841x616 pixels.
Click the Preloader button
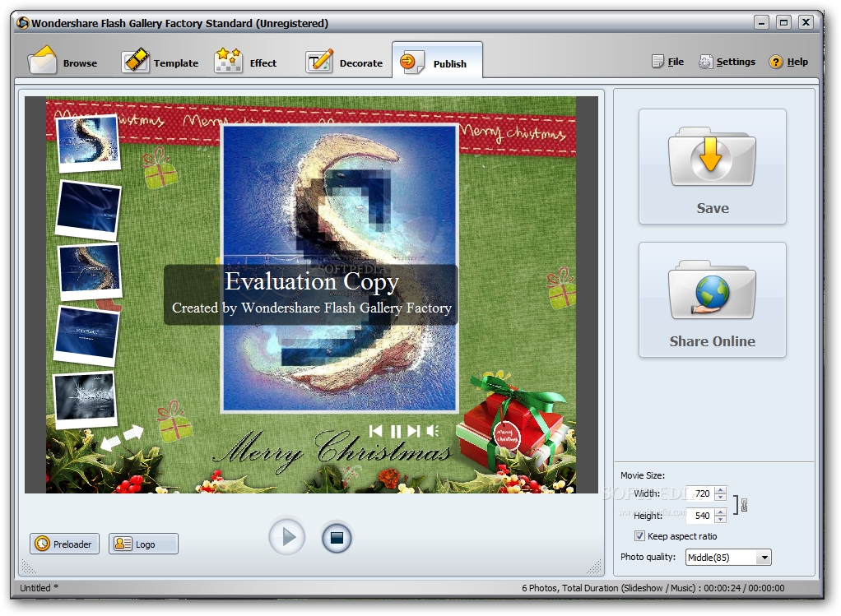click(64, 544)
